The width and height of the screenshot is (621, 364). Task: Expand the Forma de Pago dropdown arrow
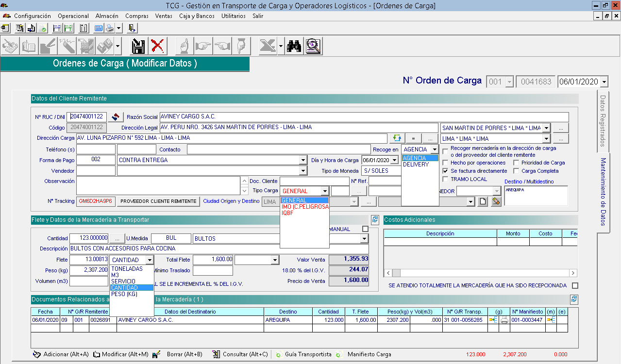pyautogui.click(x=303, y=160)
